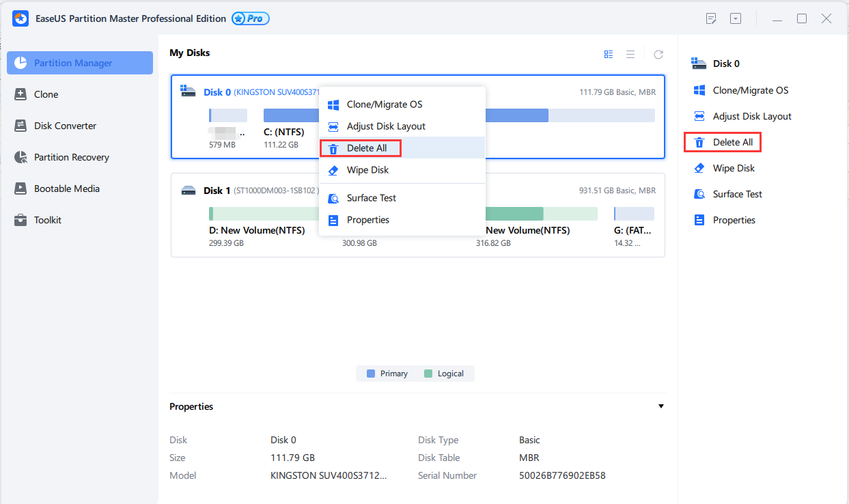Click Adjust Disk Layout in right panel
This screenshot has width=849, height=504.
pyautogui.click(x=751, y=116)
